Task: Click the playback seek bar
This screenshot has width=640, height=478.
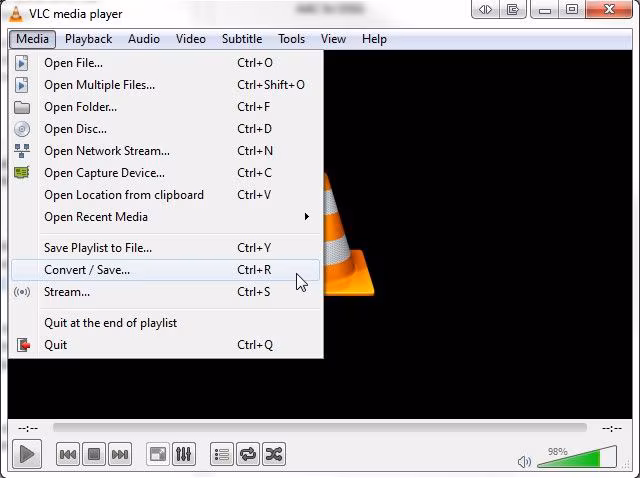Action: [320, 428]
